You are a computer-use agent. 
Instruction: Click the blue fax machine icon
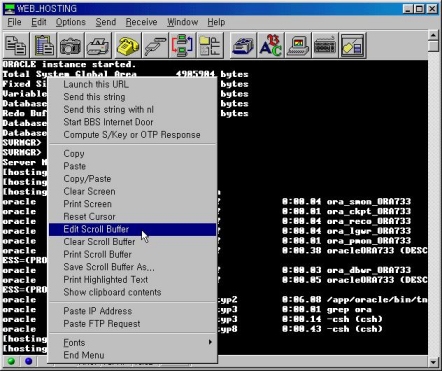point(244,45)
